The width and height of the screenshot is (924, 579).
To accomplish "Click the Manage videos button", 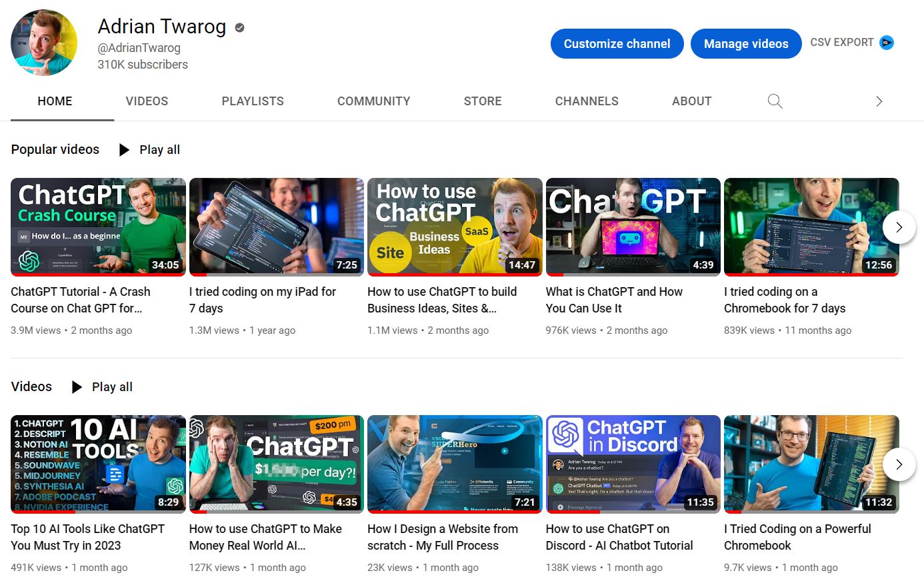I will (x=746, y=44).
